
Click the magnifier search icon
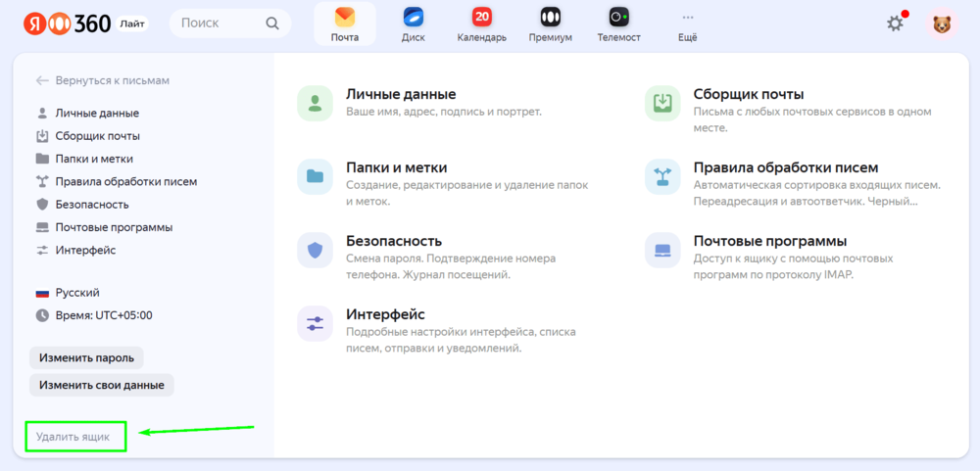tap(271, 24)
